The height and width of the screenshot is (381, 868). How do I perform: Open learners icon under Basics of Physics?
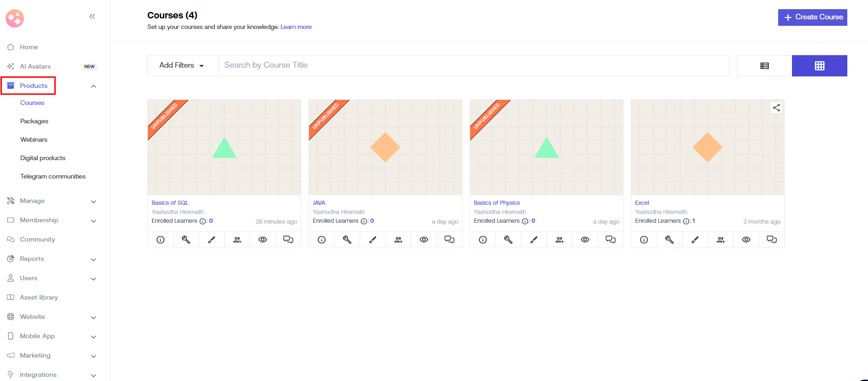coord(559,240)
